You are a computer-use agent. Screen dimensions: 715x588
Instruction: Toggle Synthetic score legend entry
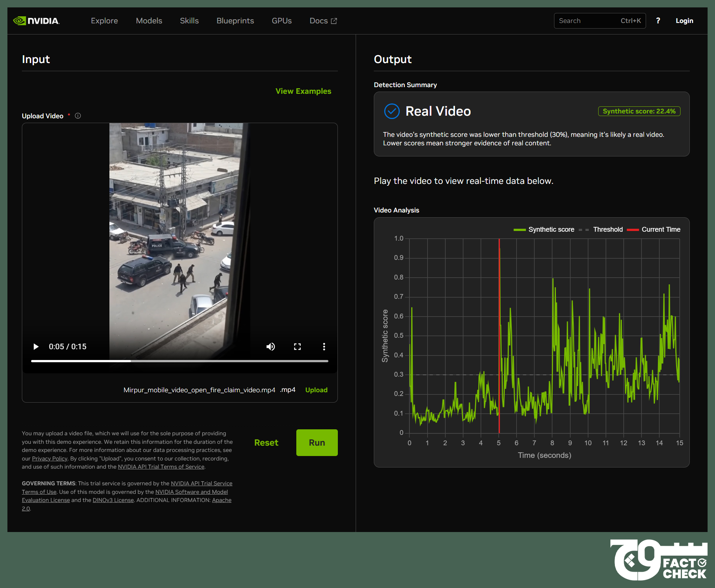tap(544, 229)
